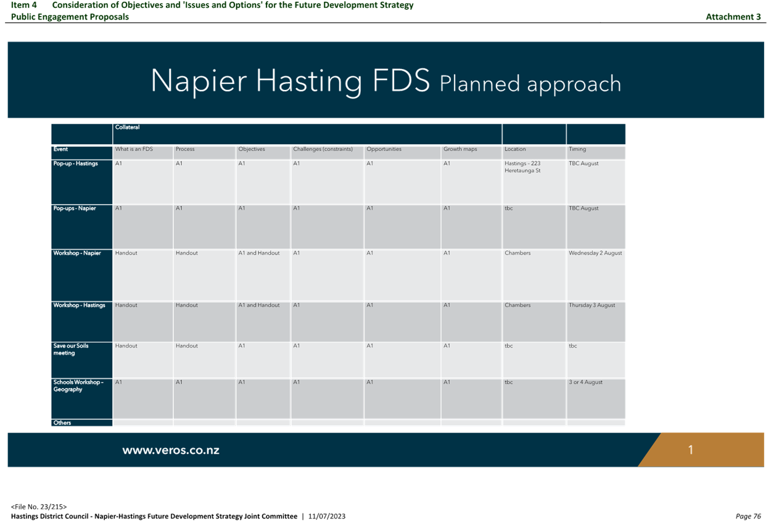Click the 'Item 4' agenda heading text
The height and width of the screenshot is (532, 771).
pyautogui.click(x=24, y=5)
